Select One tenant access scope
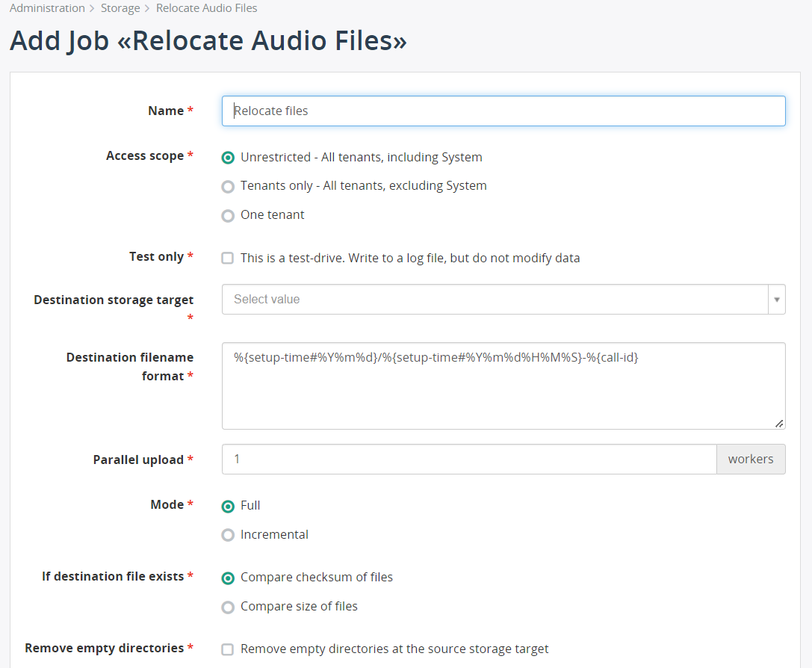Viewport: 812px width, 668px height. [x=228, y=215]
